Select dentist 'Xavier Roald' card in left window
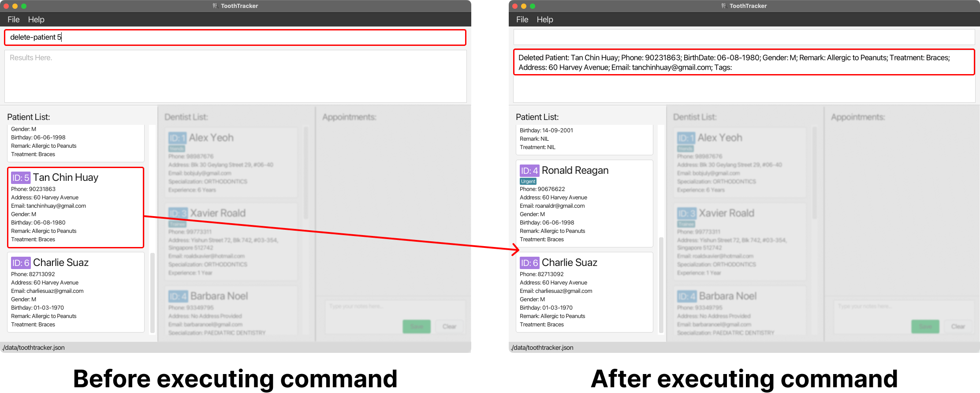This screenshot has height=393, width=980. coord(231,242)
